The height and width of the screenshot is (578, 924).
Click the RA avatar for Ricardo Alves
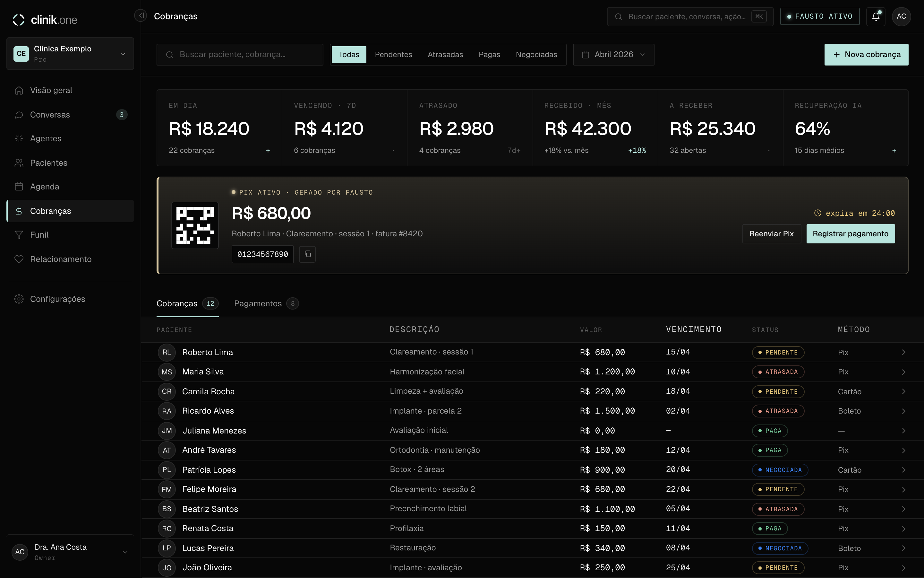click(x=167, y=411)
